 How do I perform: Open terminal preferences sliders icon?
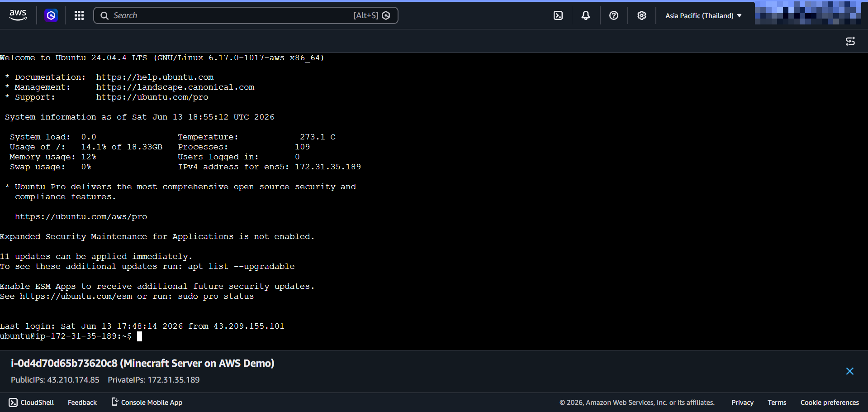click(850, 41)
